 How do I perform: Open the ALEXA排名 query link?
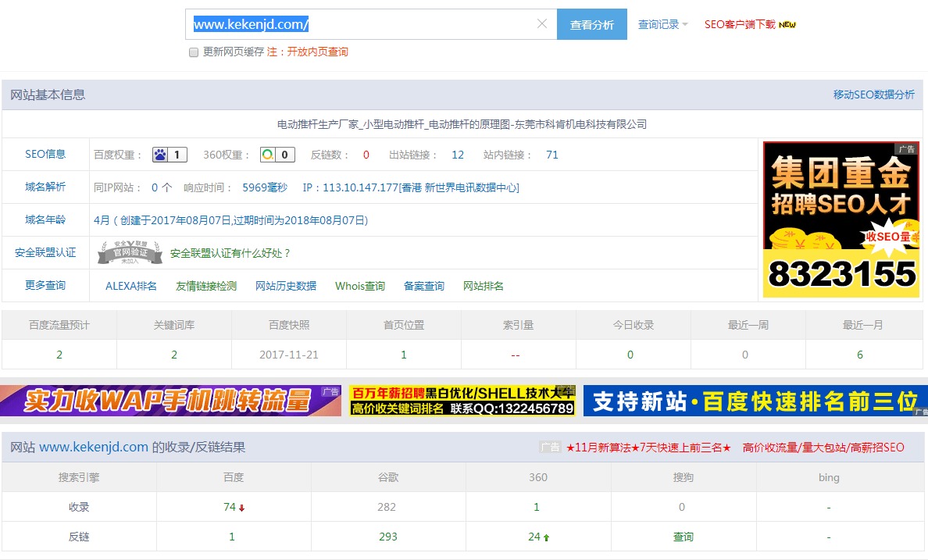(x=130, y=286)
